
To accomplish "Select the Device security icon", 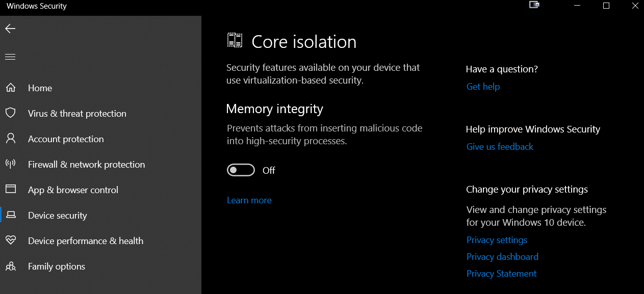I will [x=11, y=215].
